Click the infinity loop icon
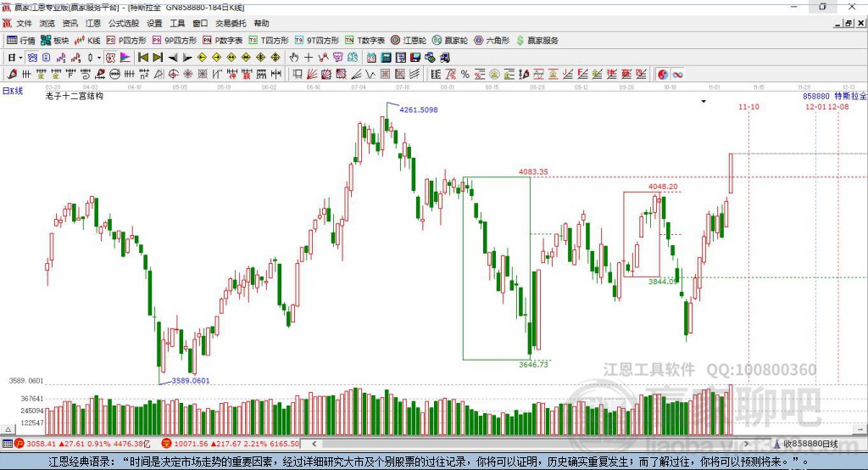 [x=677, y=75]
